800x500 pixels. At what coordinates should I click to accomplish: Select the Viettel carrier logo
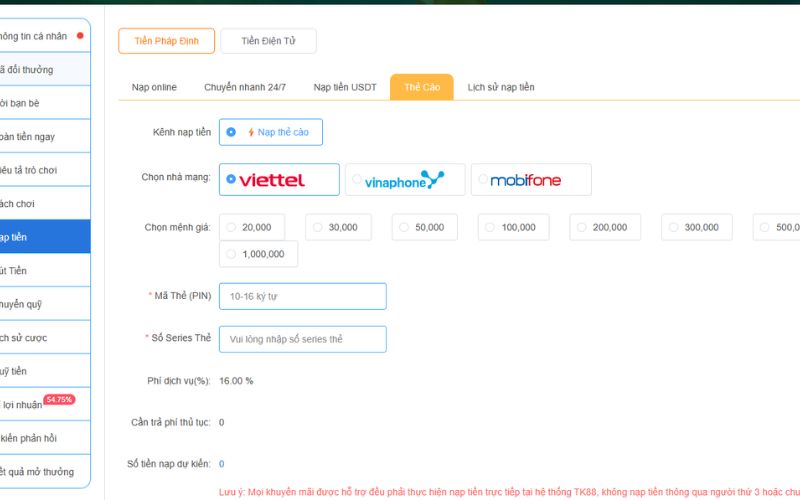[272, 180]
